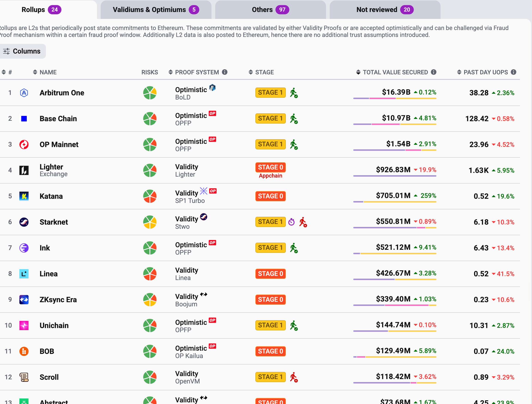Click the Stage 1 badge for Scroll
This screenshot has height=404, width=532.
coord(271,377)
